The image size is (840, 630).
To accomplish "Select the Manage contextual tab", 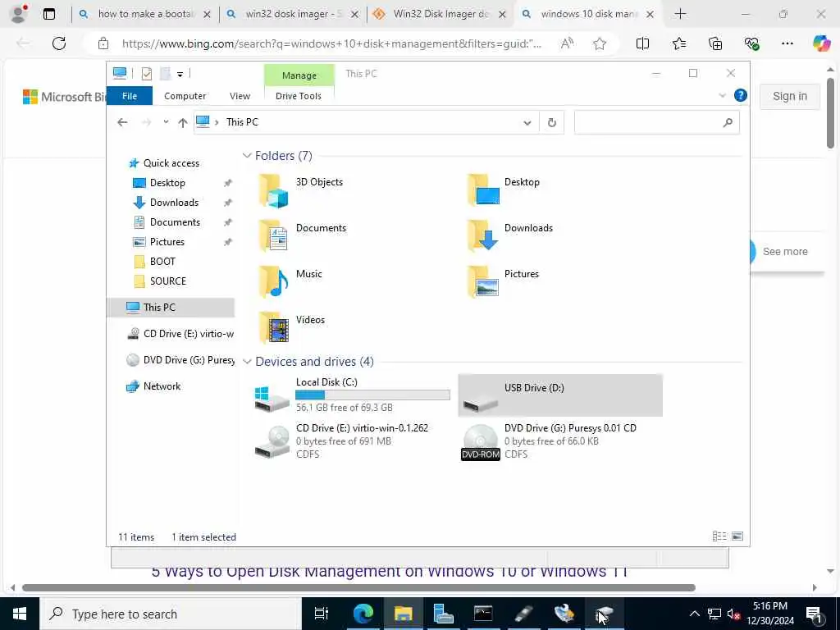I will (x=299, y=75).
